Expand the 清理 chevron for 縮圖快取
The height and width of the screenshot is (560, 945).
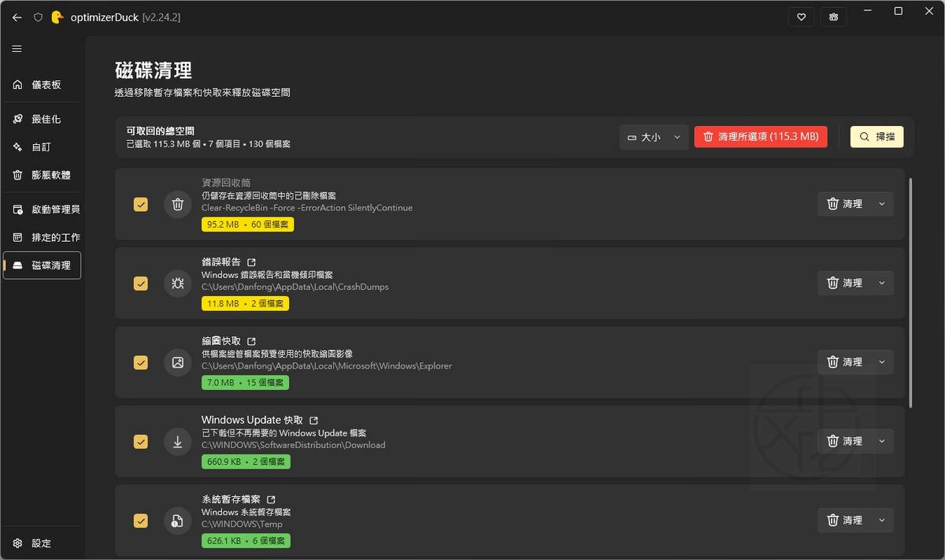click(x=882, y=362)
